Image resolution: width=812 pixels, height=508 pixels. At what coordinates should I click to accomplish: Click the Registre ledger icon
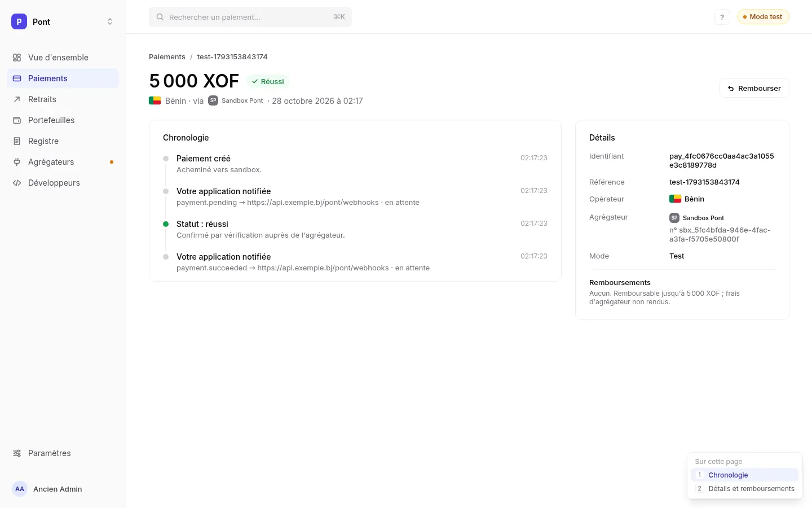point(17,141)
